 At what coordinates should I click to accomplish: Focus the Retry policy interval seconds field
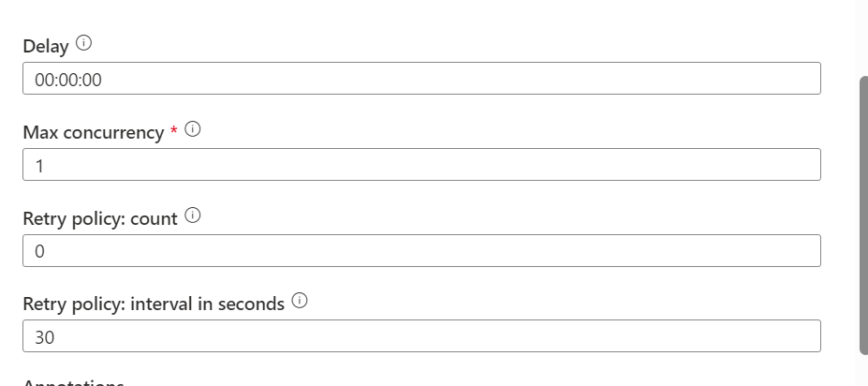(x=421, y=335)
